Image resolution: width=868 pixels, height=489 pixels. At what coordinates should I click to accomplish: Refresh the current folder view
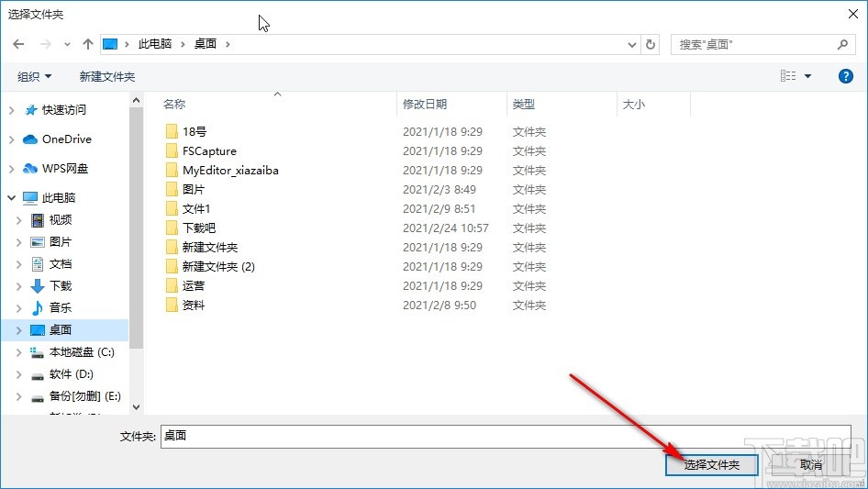click(x=651, y=44)
